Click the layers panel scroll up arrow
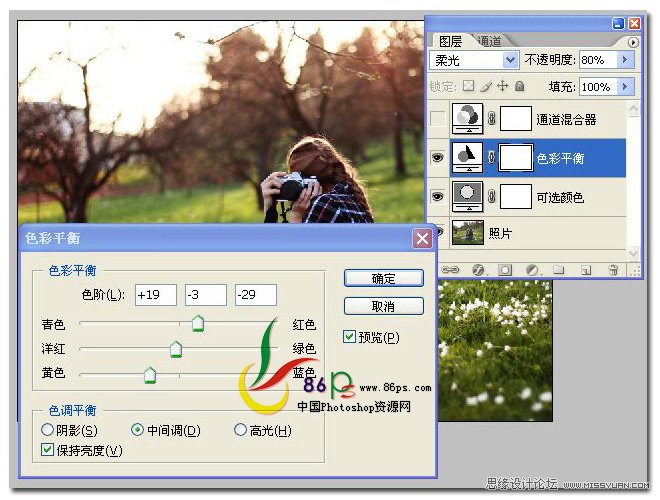The width and height of the screenshot is (660, 500). click(633, 109)
